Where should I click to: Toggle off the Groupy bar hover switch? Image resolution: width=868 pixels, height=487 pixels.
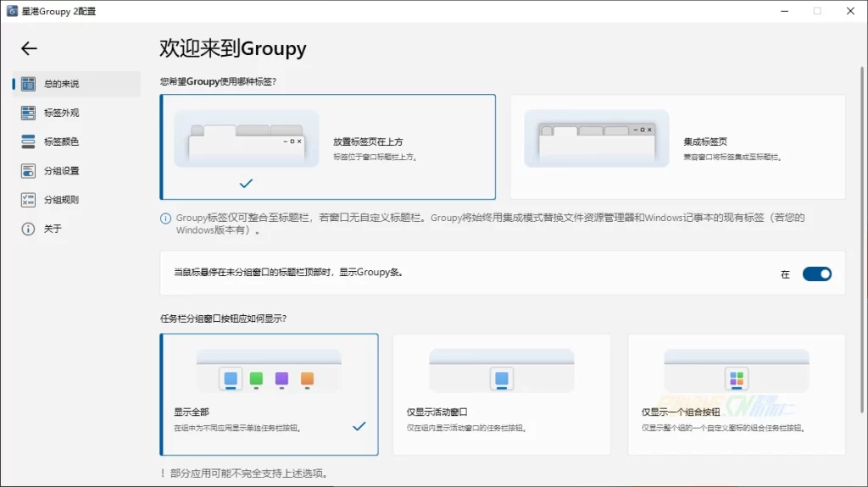tap(816, 274)
